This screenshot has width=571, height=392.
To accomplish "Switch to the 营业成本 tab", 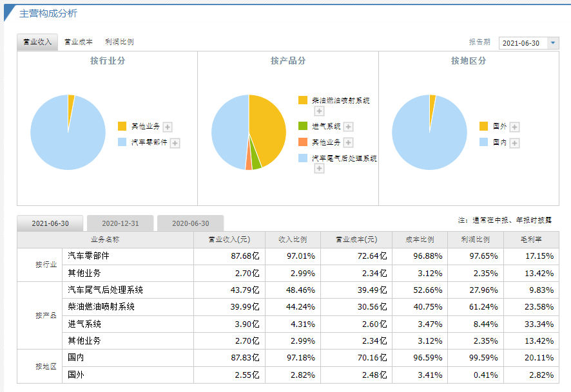I will (x=79, y=42).
